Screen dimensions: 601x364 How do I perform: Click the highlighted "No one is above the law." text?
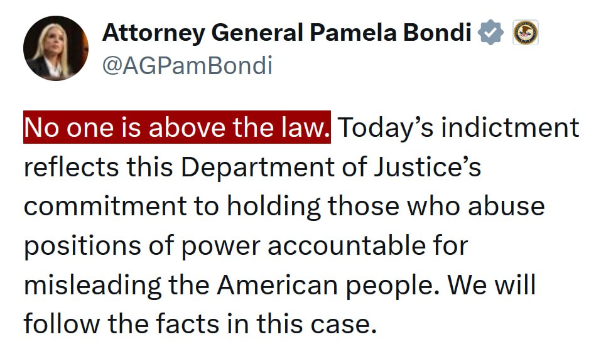[177, 128]
